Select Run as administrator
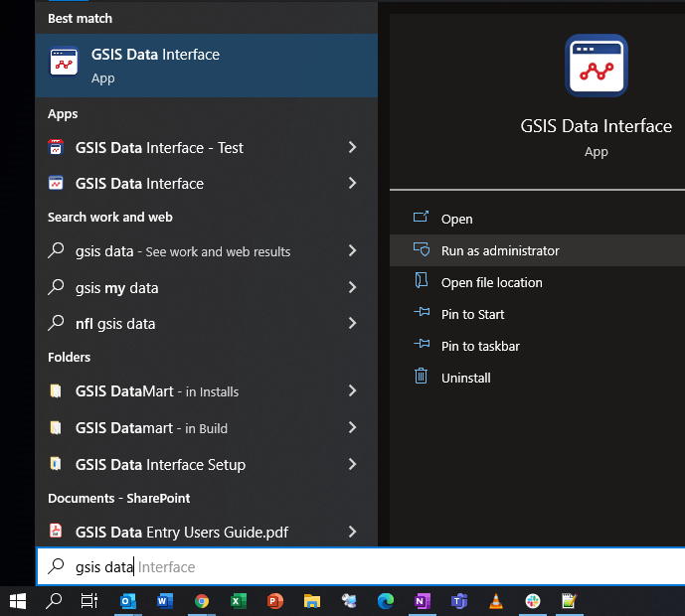The height and width of the screenshot is (616, 685). click(x=537, y=250)
